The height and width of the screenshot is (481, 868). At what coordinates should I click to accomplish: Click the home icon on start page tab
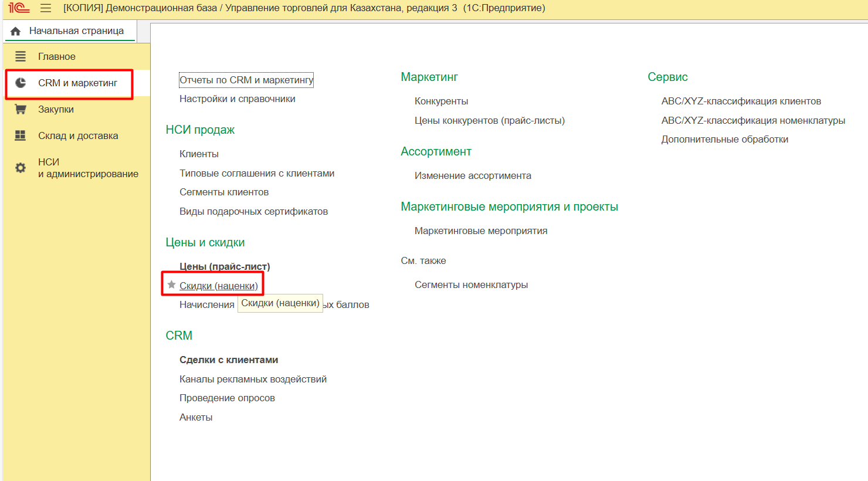(16, 31)
